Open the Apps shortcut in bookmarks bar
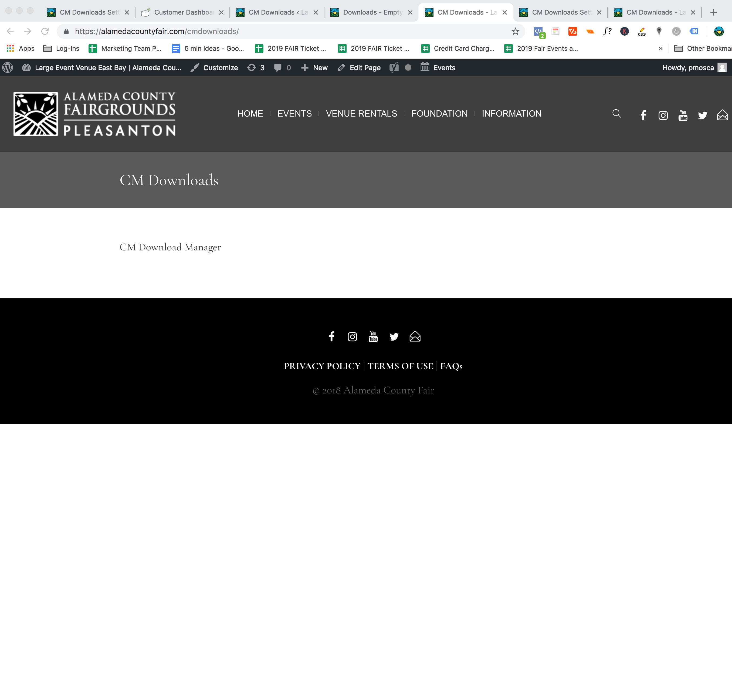The width and height of the screenshot is (732, 700). (21, 49)
